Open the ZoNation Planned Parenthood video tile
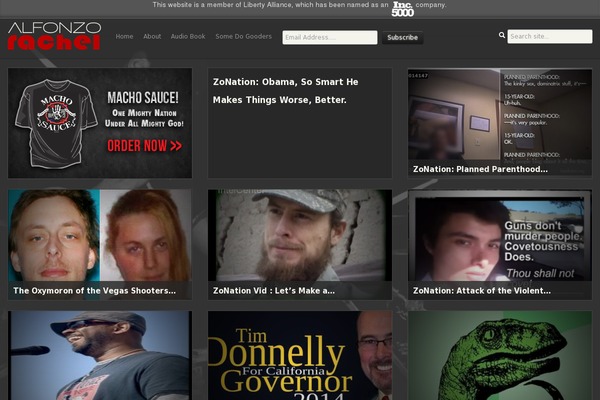Screen dimensions: 600x400 click(x=500, y=122)
